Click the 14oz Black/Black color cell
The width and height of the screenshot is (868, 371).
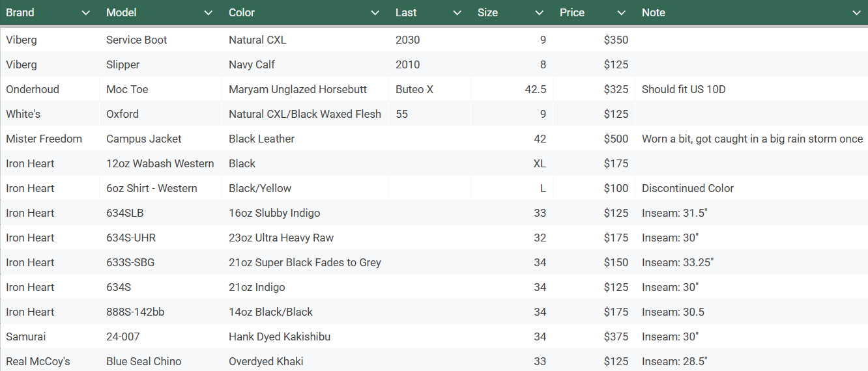[x=305, y=312]
